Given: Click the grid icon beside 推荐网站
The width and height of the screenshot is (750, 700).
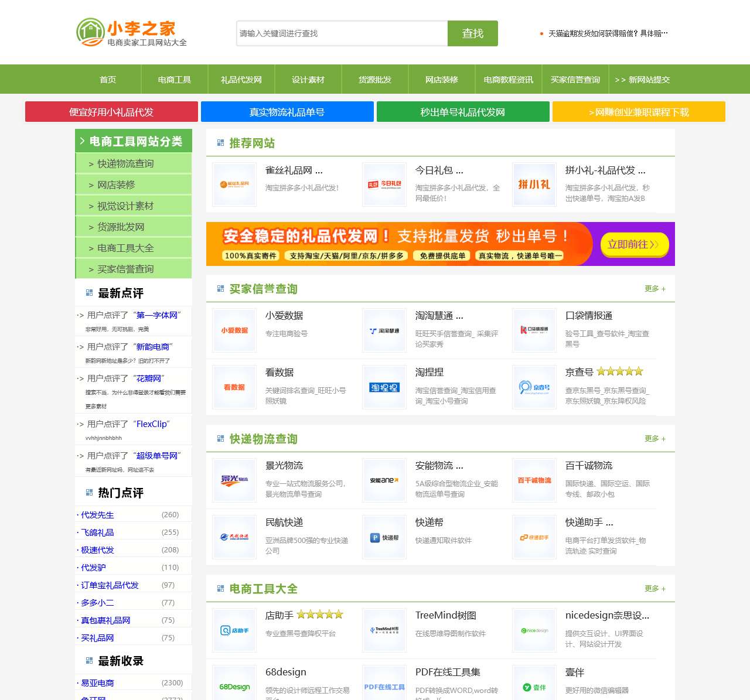Looking at the screenshot, I should 220,142.
